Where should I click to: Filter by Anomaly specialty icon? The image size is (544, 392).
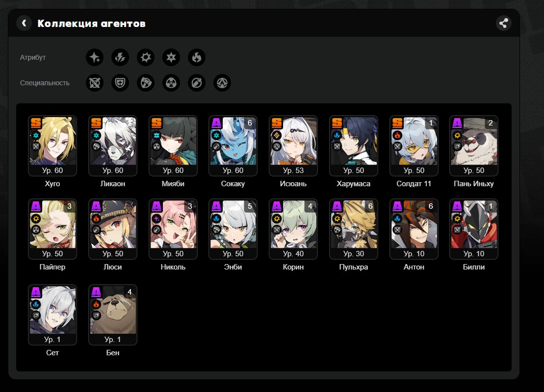[171, 83]
